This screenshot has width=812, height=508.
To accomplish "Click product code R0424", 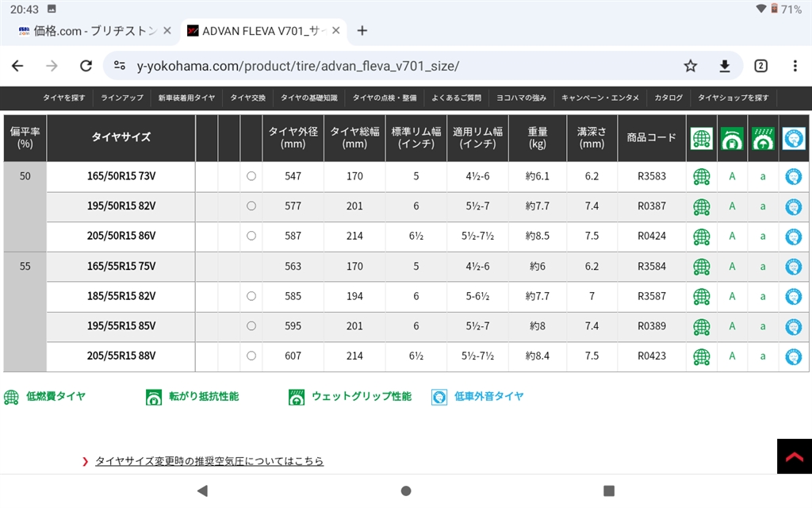I will [x=652, y=236].
